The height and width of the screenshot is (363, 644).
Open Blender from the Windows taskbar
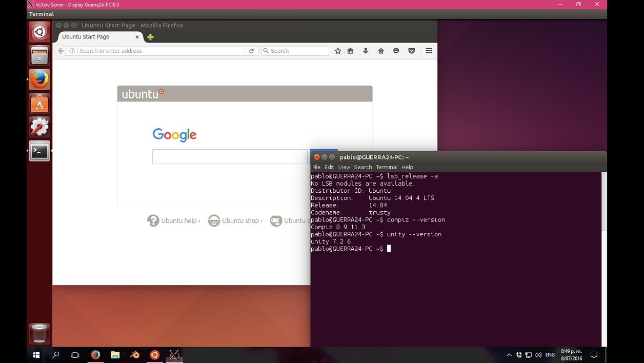point(135,355)
